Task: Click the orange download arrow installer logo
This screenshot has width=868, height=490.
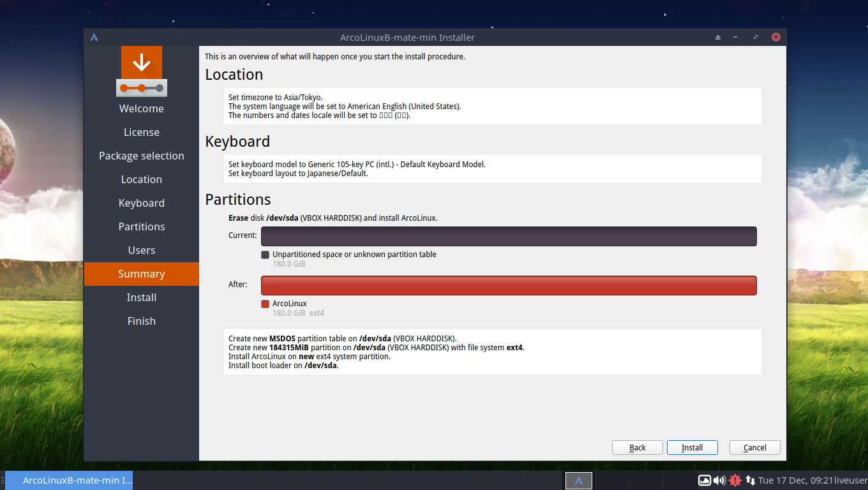Action: pyautogui.click(x=142, y=71)
